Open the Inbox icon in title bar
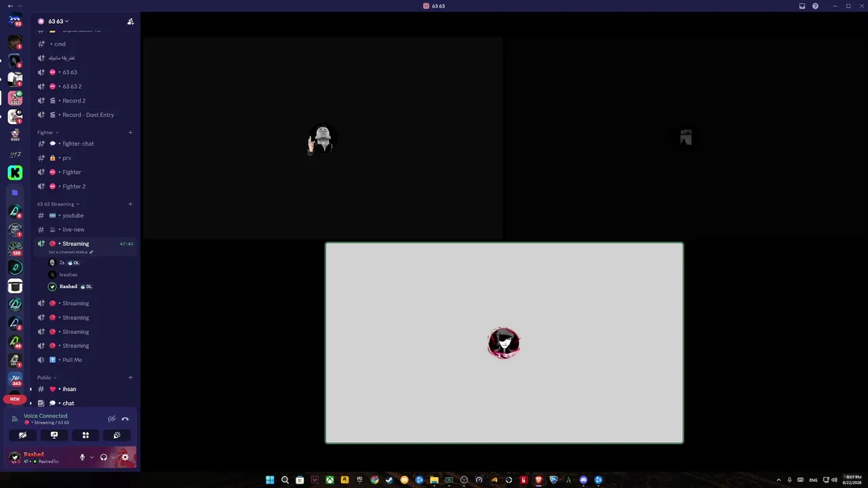The width and height of the screenshot is (868, 488). [802, 6]
